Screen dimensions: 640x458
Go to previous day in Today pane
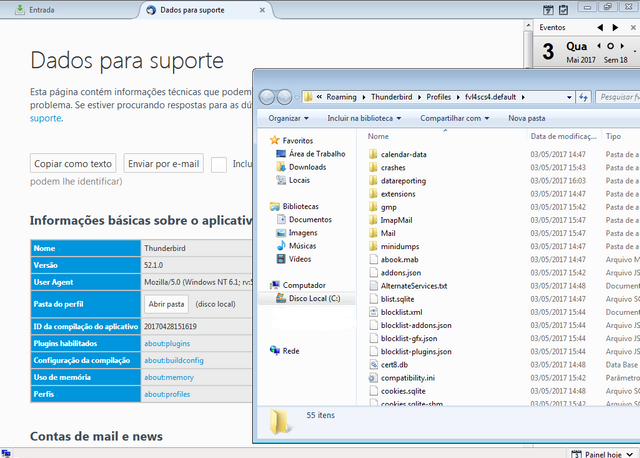[x=599, y=46]
